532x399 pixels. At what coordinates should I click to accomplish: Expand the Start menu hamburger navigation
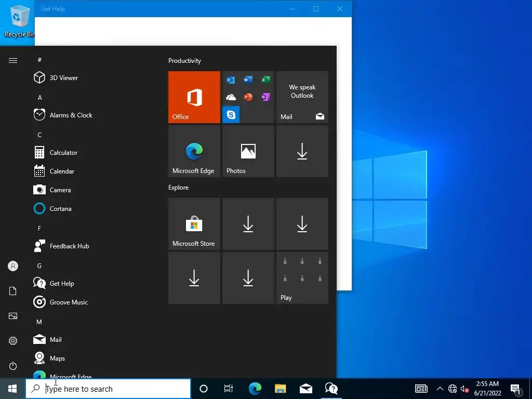click(x=13, y=60)
